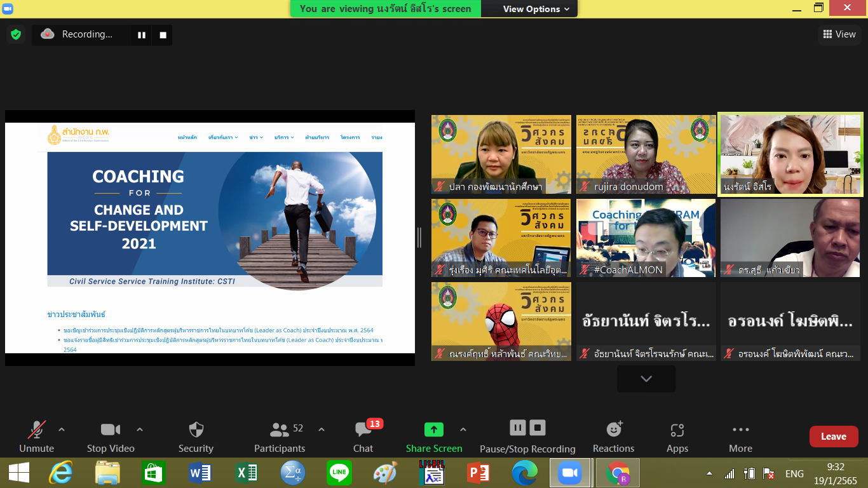This screenshot has width=868, height=488.
Task: Open the Reactions menu
Action: (614, 430)
